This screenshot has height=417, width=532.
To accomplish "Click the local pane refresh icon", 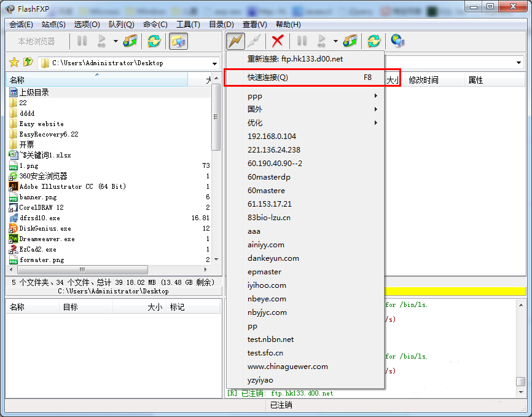I will point(154,41).
